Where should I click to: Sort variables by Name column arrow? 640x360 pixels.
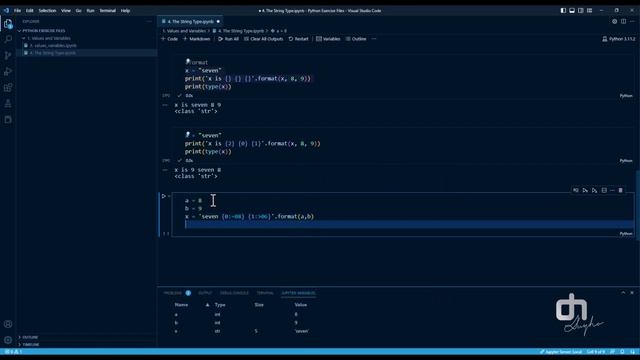click(x=207, y=305)
